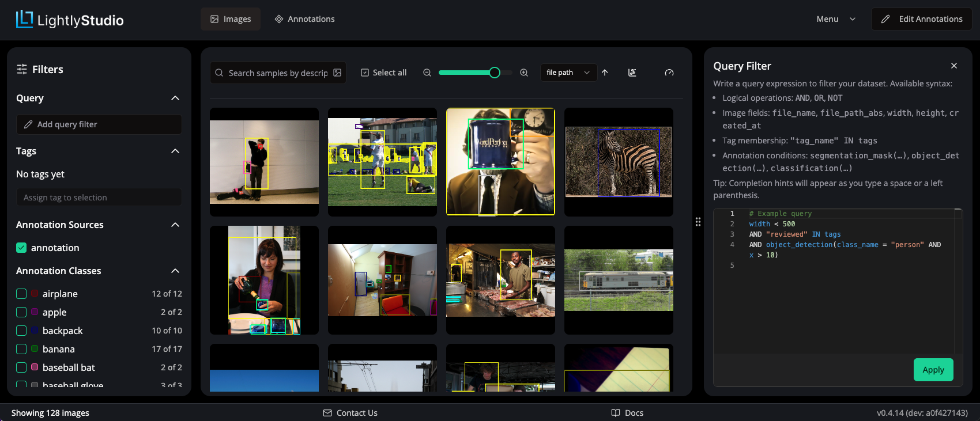980x421 pixels.
Task: Open the file path sort dropdown
Action: click(x=568, y=73)
